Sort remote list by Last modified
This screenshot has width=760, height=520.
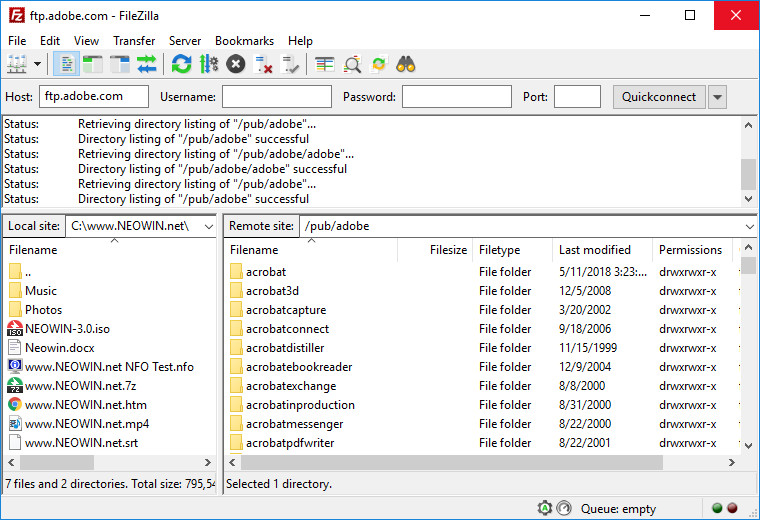pyautogui.click(x=602, y=250)
